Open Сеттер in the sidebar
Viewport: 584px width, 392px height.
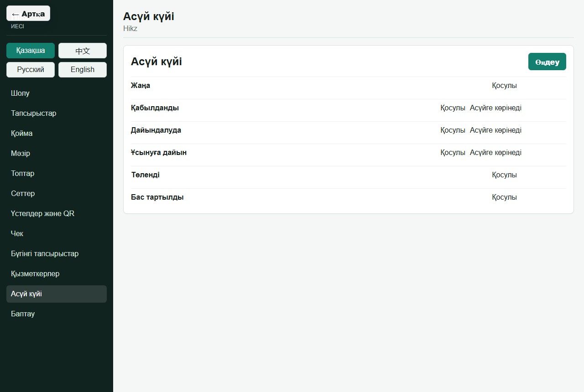point(57,194)
